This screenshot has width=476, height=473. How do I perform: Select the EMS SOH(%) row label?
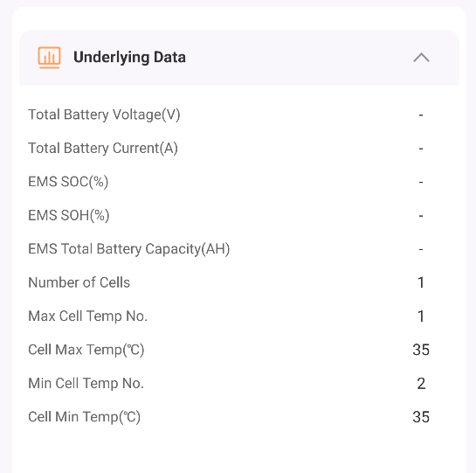69,216
